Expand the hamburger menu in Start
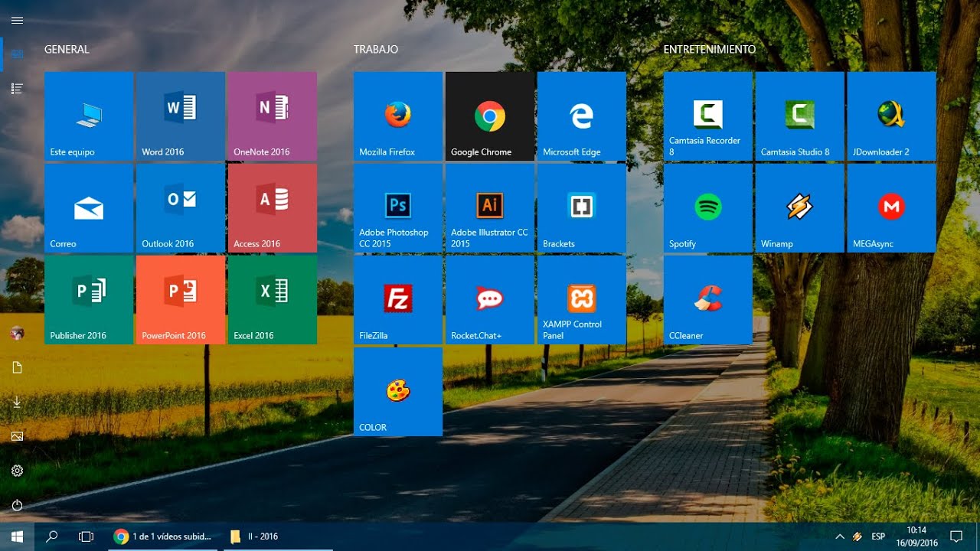 coord(17,20)
